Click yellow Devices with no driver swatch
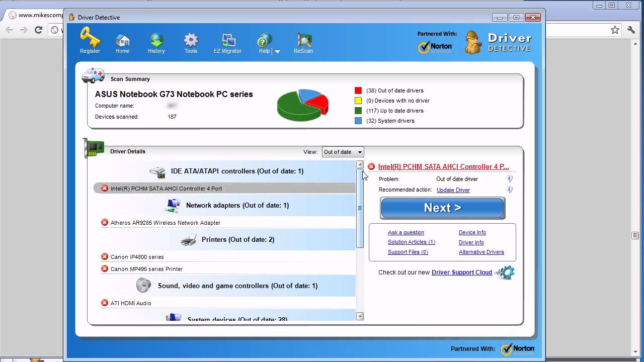 tap(358, 101)
